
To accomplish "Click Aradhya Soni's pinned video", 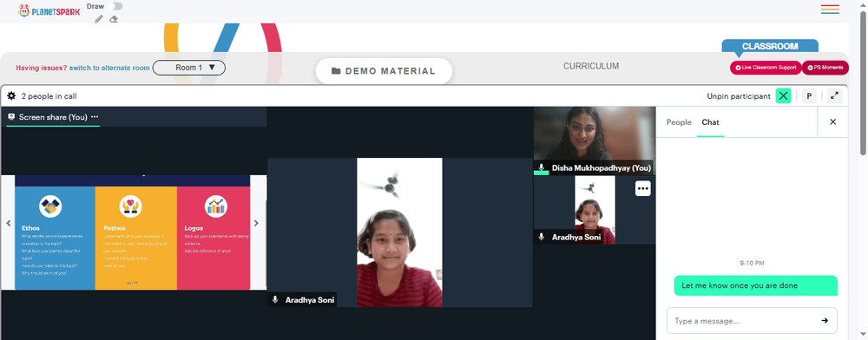I will [x=399, y=232].
